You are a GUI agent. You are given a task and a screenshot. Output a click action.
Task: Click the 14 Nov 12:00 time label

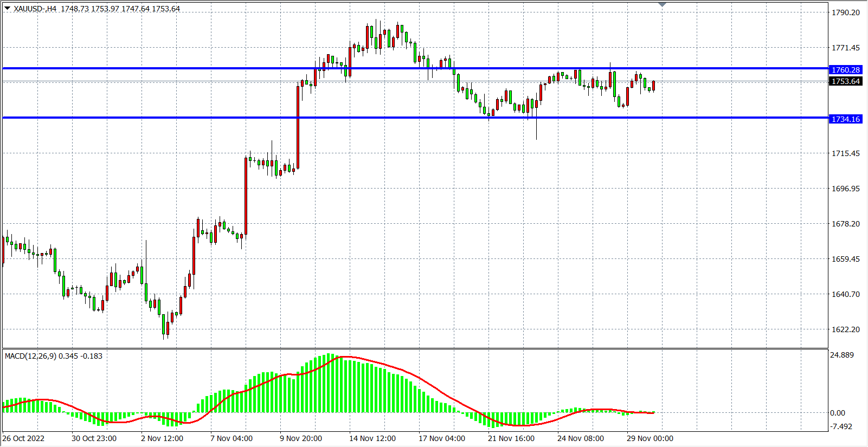[372, 438]
